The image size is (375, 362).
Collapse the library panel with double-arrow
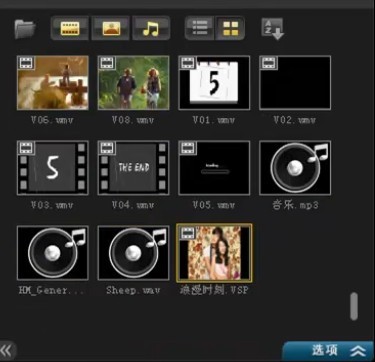tap(7, 351)
